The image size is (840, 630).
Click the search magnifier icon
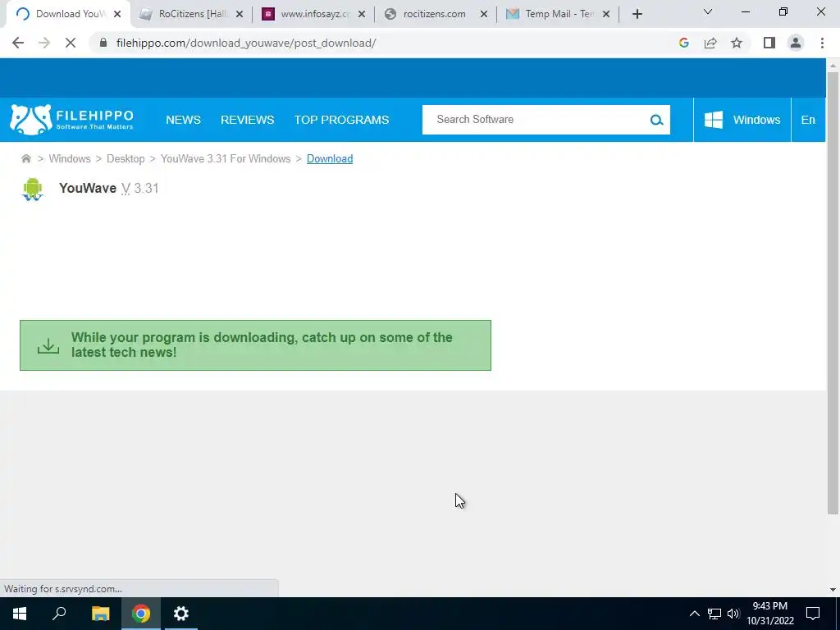[x=657, y=120]
